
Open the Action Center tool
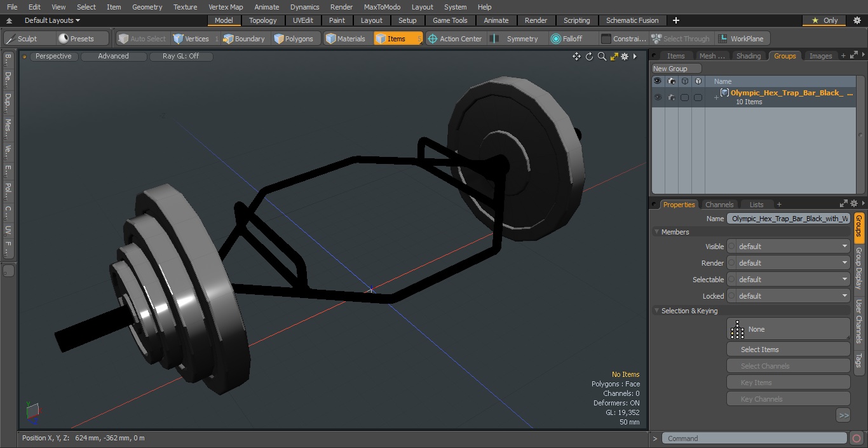point(455,39)
